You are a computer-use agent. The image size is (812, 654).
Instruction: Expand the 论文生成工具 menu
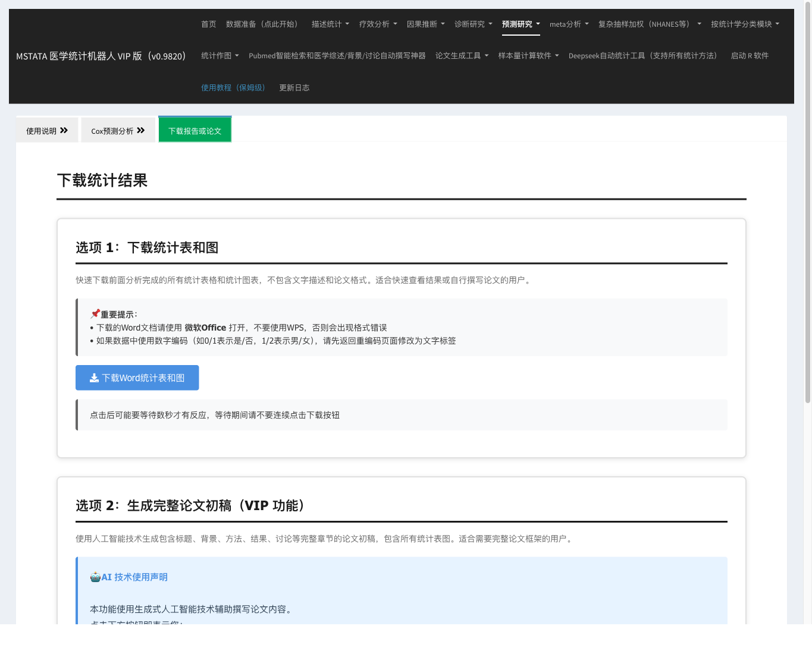462,56
